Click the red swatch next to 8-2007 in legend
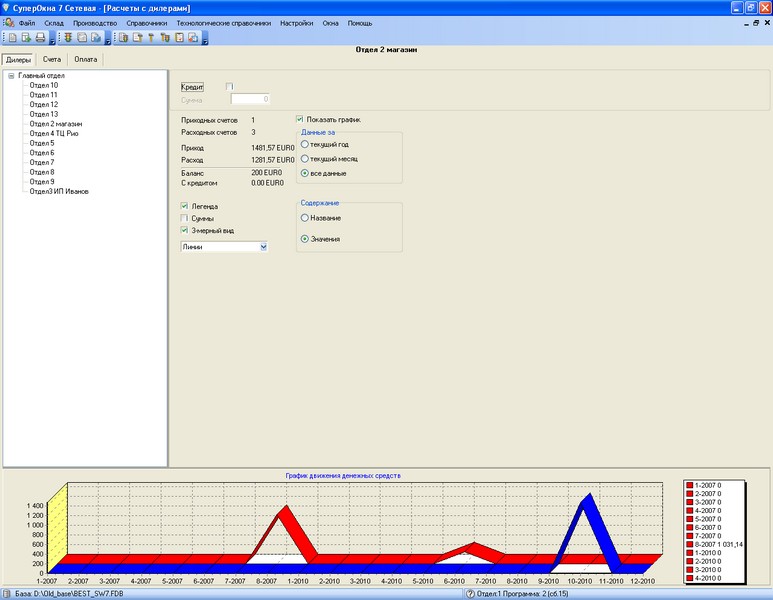The image size is (773, 600). click(x=690, y=545)
